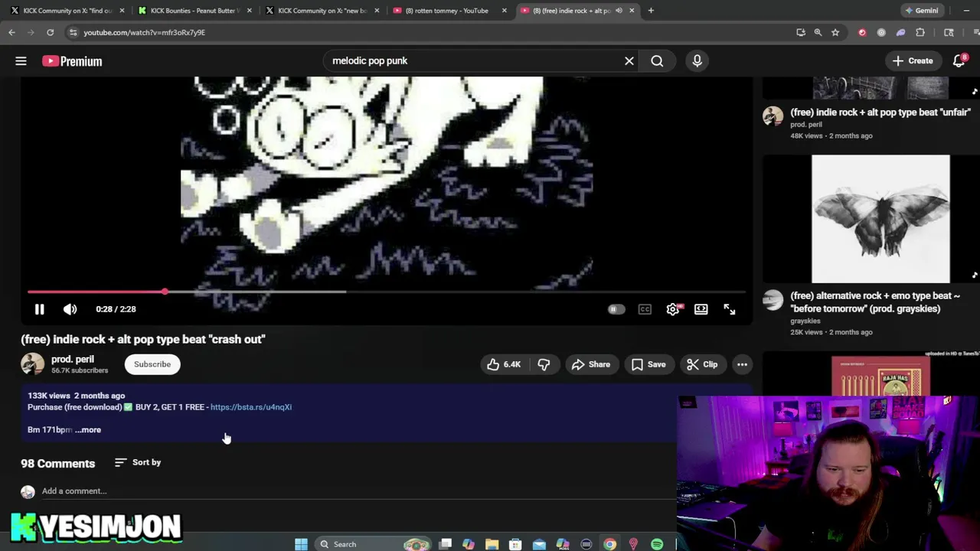Image resolution: width=980 pixels, height=551 pixels.
Task: Go to YouTube Premium home logo
Action: pos(72,61)
